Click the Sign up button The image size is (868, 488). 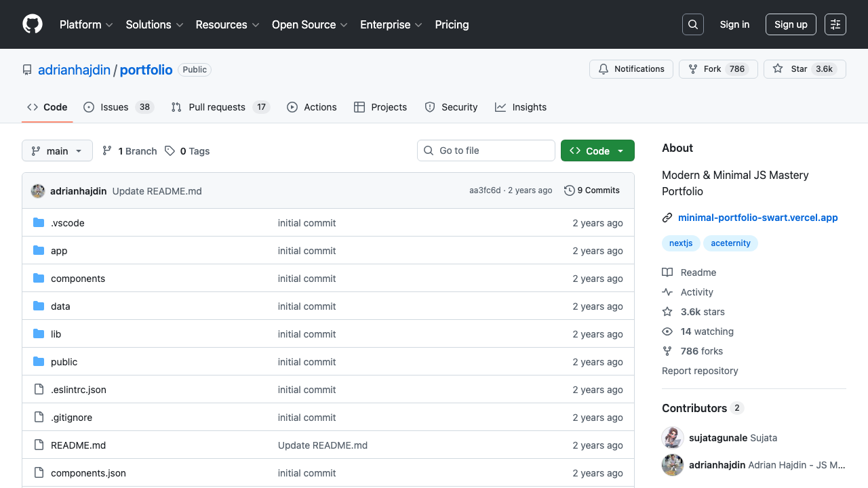[x=791, y=24]
